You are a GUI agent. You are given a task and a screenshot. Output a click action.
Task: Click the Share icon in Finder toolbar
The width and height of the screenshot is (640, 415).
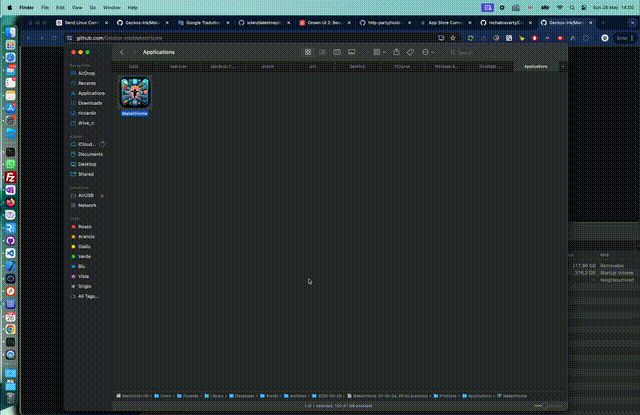point(396,52)
